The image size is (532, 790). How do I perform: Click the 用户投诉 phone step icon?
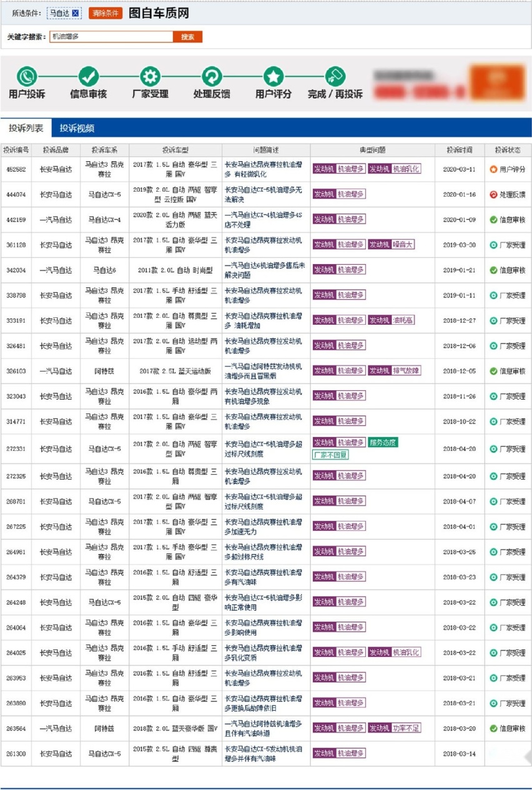tap(27, 77)
